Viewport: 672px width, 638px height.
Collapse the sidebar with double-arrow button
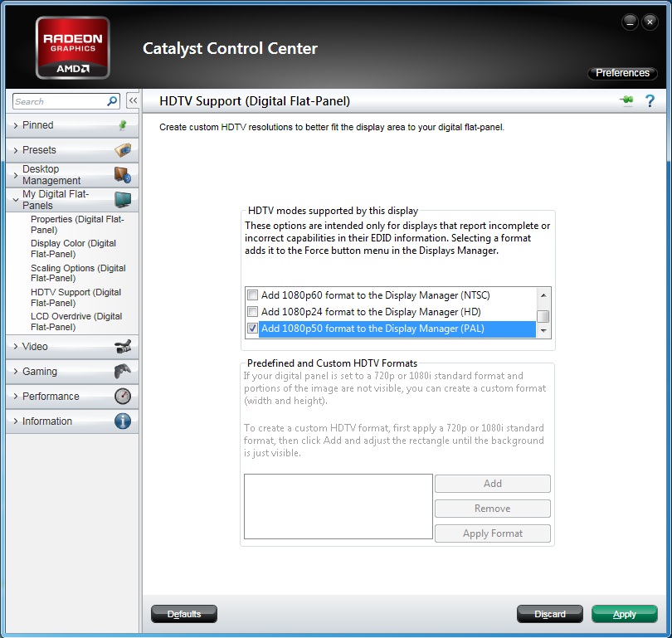click(x=132, y=101)
